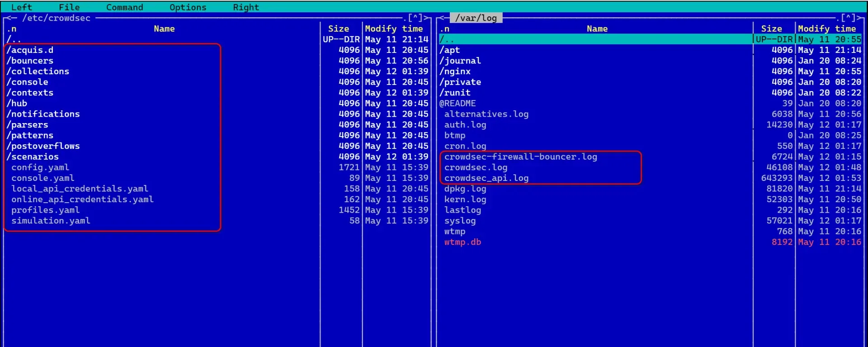Open the Left menu
868x347 pixels.
point(22,7)
